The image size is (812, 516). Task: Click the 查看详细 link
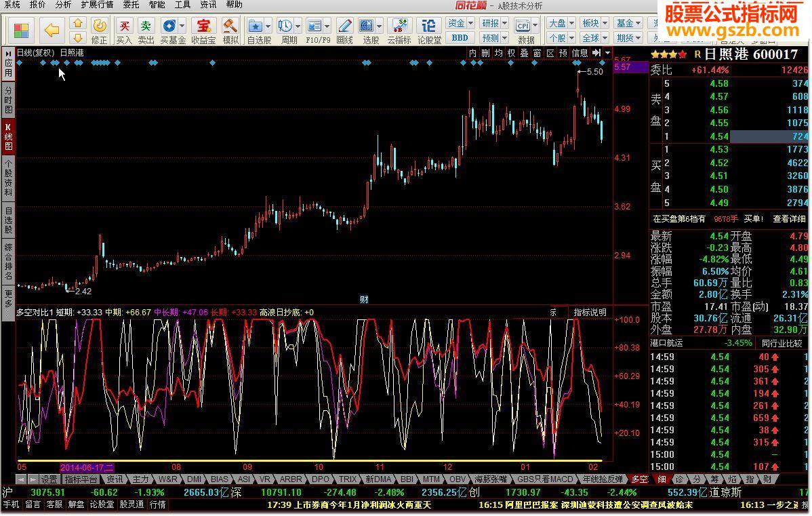(789, 219)
